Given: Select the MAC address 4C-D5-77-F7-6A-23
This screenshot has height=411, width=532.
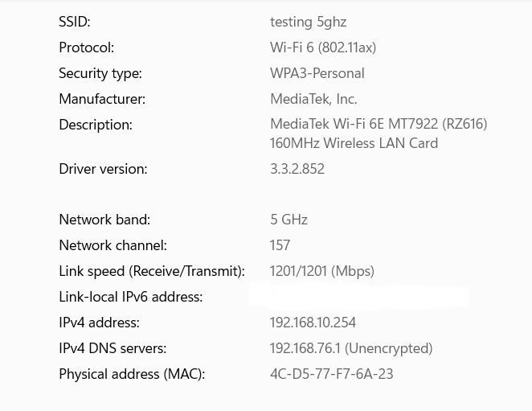Looking at the screenshot, I should pyautogui.click(x=331, y=374).
